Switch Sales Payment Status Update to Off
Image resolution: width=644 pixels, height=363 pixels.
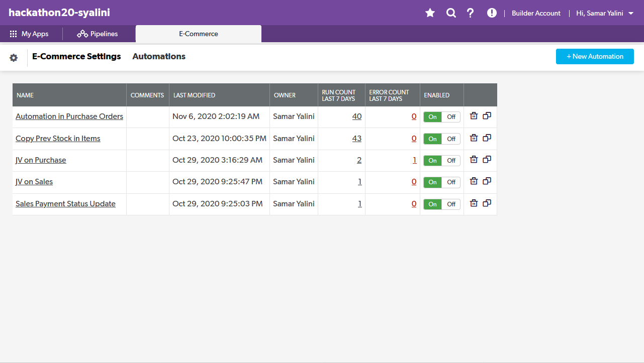[x=451, y=204]
